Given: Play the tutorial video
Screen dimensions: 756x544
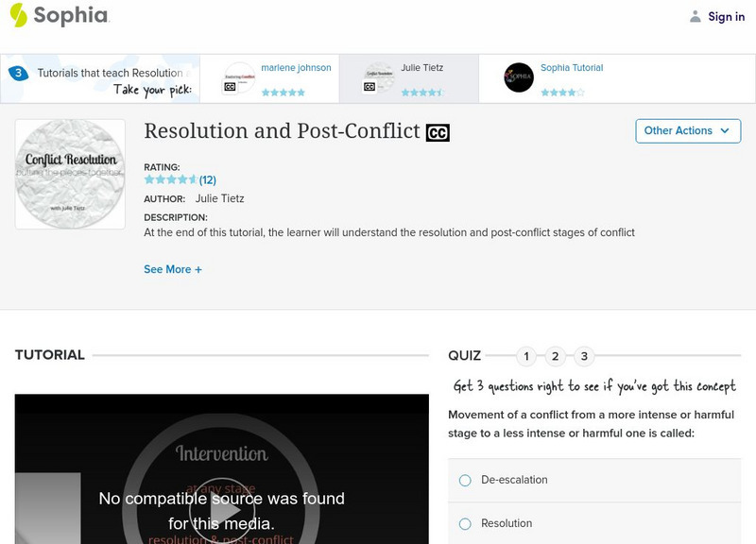Looking at the screenshot, I should click(x=221, y=510).
